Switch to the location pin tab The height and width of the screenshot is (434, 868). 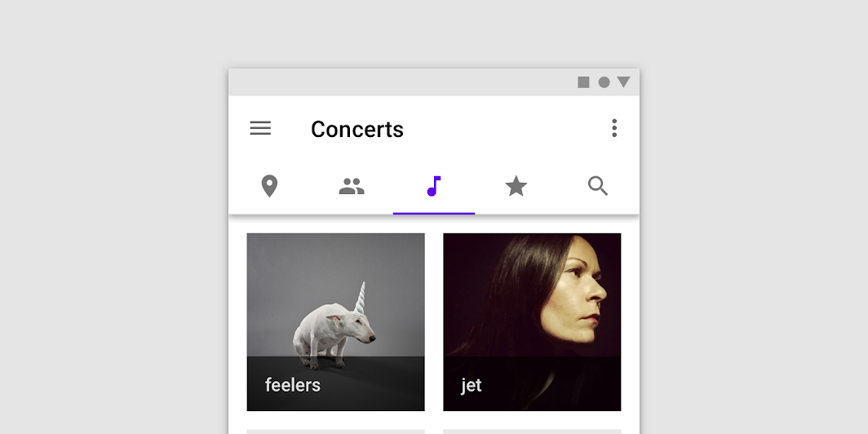coord(269,186)
